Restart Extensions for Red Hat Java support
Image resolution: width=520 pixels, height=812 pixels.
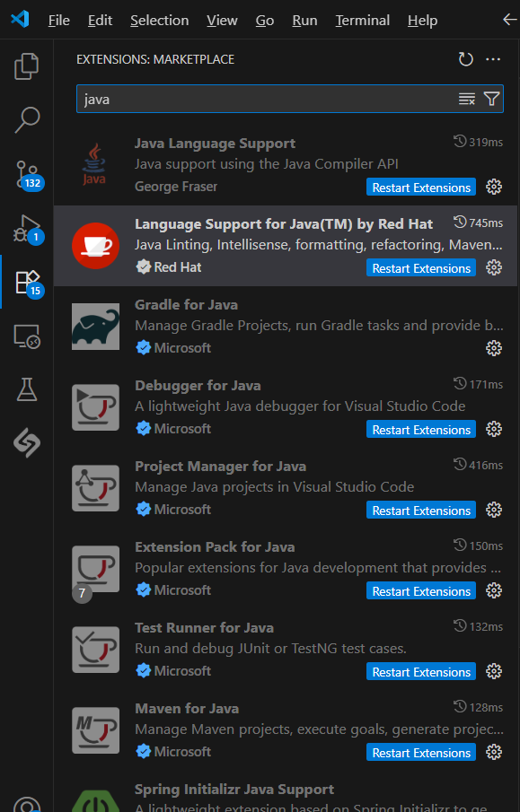pyautogui.click(x=421, y=268)
